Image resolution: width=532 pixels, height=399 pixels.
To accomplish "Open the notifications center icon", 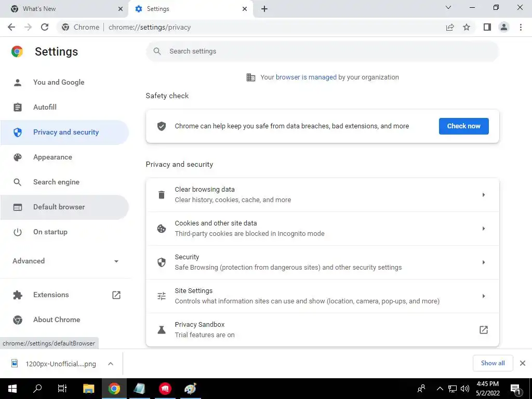I will (516, 390).
